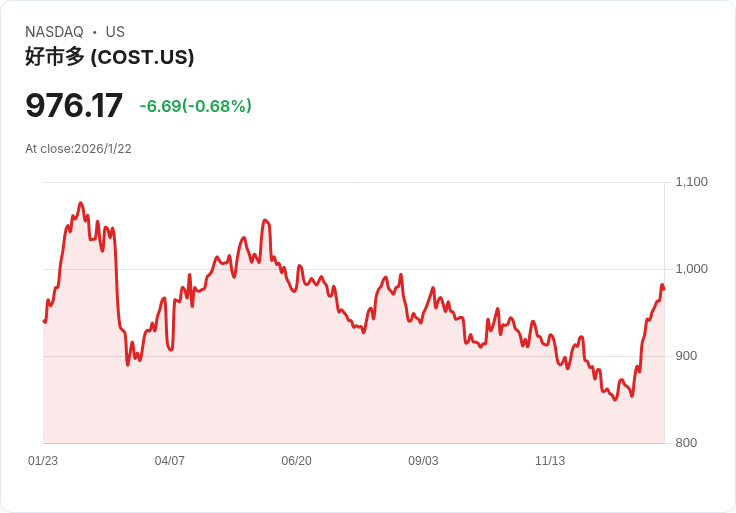Select the 01/23 date on x-axis
Screen dimensions: 736x513
(43, 461)
